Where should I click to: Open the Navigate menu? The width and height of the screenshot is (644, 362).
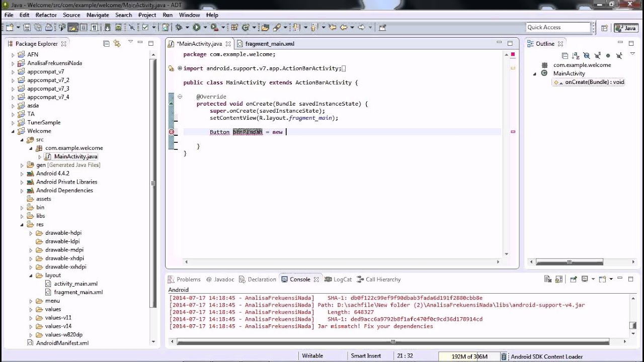pyautogui.click(x=98, y=15)
